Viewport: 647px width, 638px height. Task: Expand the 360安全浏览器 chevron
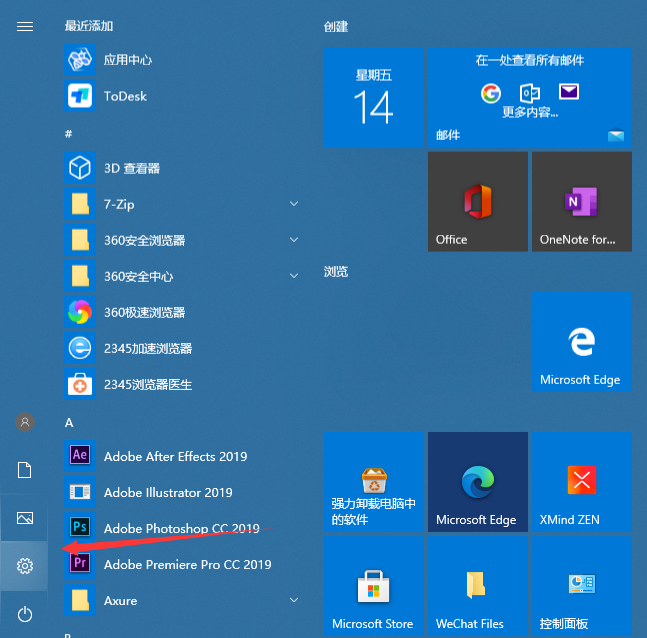pyautogui.click(x=294, y=239)
